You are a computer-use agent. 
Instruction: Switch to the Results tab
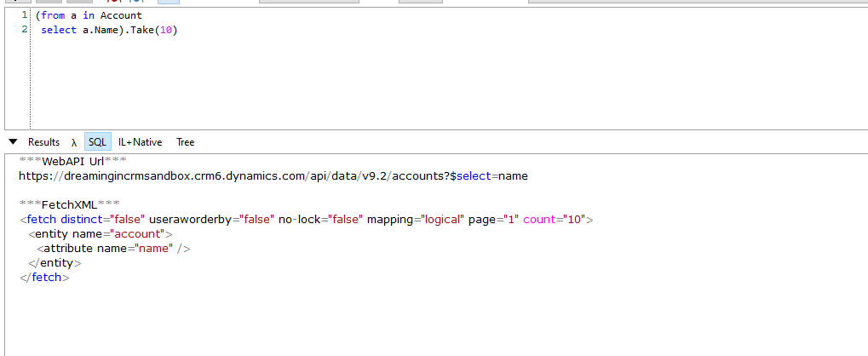point(43,142)
